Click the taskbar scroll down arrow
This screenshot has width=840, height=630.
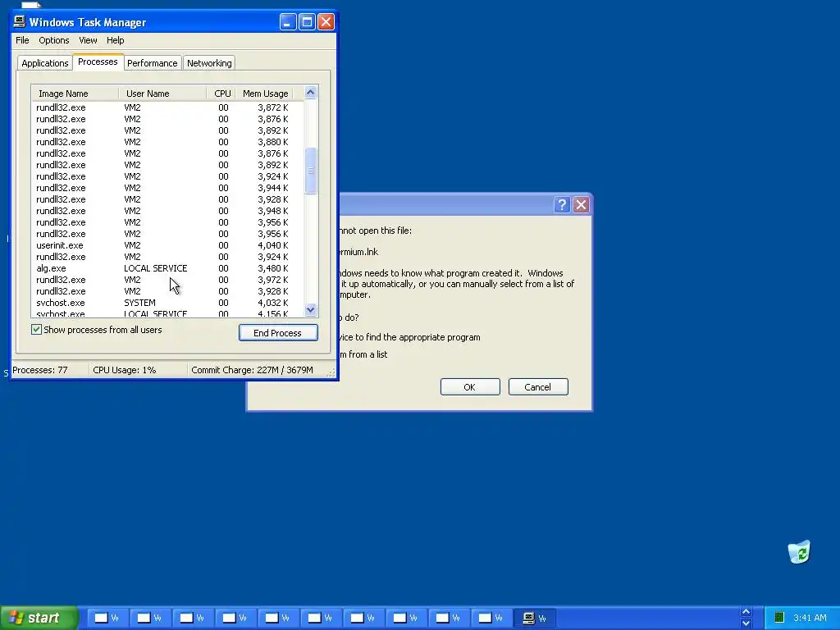(746, 623)
